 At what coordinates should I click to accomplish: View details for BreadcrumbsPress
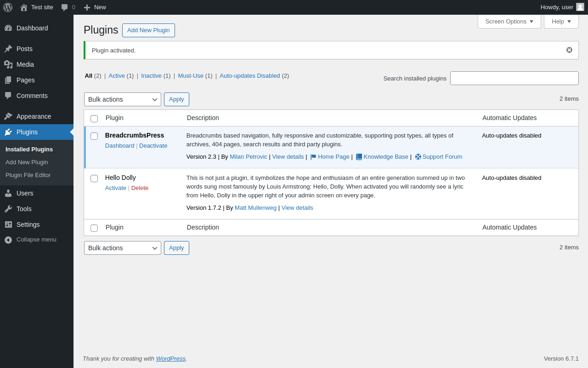tap(288, 157)
